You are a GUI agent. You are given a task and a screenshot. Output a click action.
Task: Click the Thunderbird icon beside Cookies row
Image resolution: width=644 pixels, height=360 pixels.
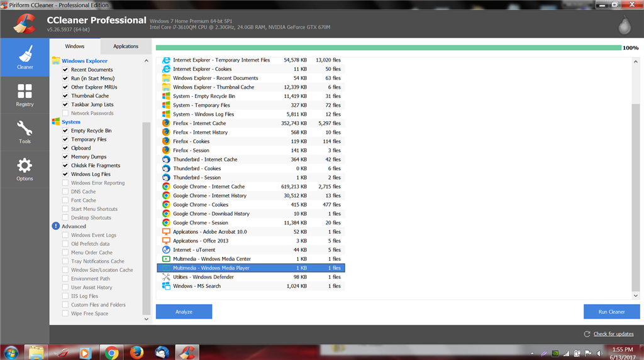[x=166, y=168]
